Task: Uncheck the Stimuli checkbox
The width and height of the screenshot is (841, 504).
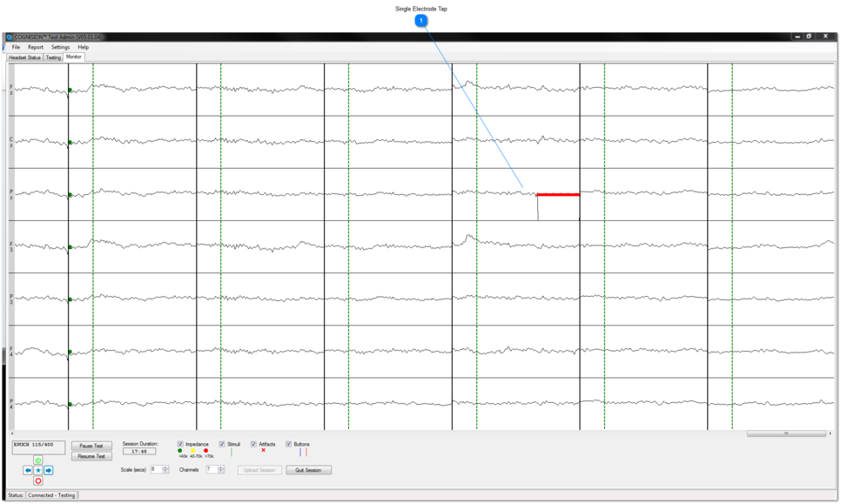Action: [222, 444]
